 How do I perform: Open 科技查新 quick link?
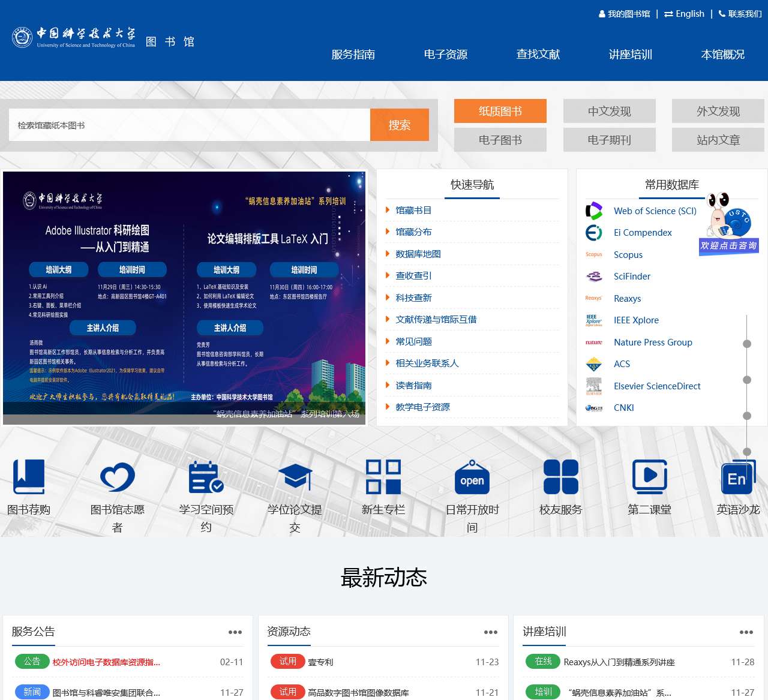tap(413, 298)
